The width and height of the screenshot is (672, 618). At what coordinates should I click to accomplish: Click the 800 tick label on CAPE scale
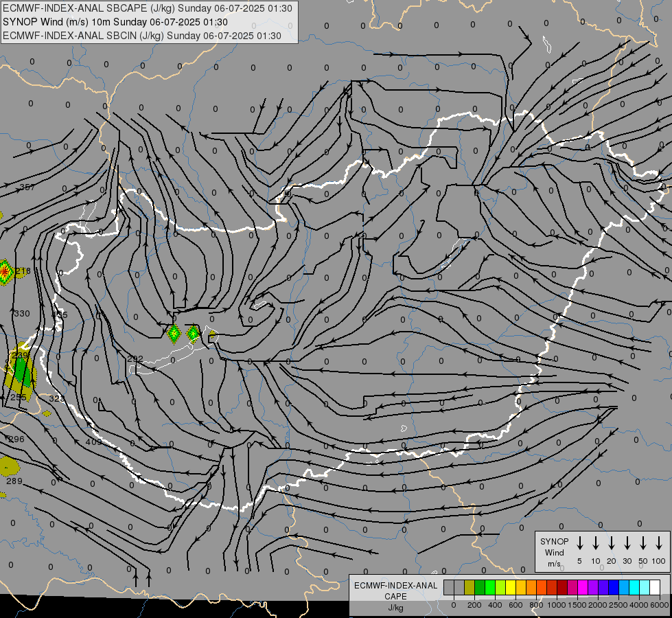(x=536, y=605)
